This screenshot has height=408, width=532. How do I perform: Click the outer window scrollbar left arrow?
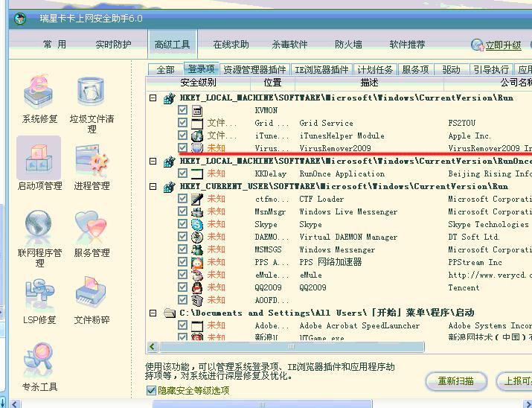pyautogui.click(x=15, y=404)
